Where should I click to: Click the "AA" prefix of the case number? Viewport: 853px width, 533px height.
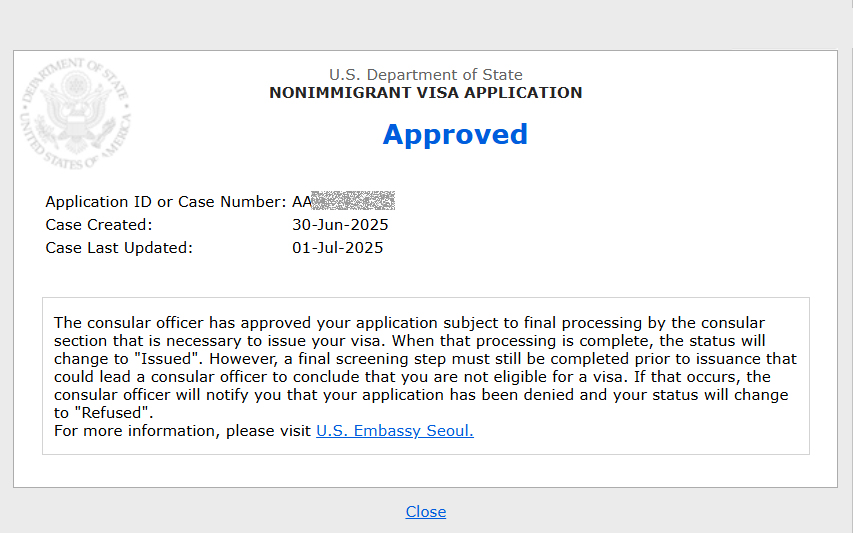pos(301,202)
